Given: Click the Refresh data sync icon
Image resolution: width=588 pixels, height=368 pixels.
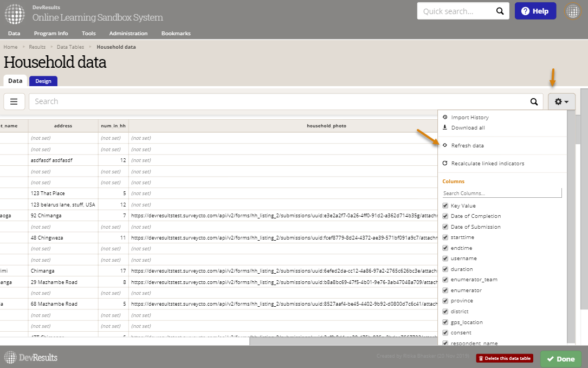Looking at the screenshot, I should point(445,145).
